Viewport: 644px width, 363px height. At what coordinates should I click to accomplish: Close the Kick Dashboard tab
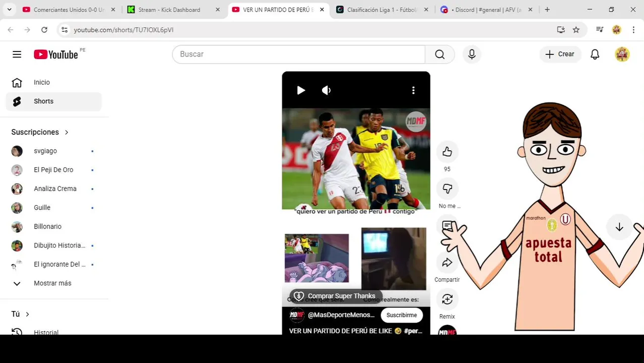(x=218, y=10)
